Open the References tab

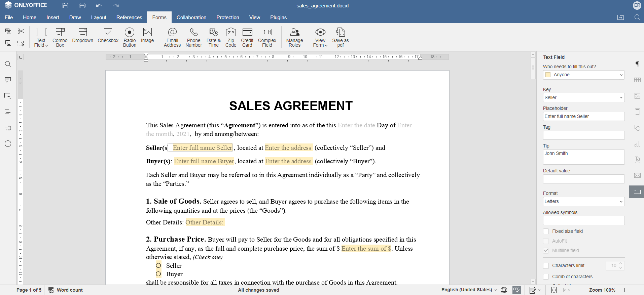pyautogui.click(x=129, y=17)
